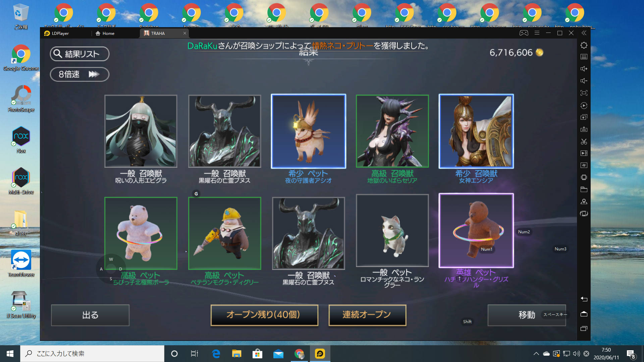Tap Android recent apps button
Screen dimensions: 644x362
click(x=584, y=328)
